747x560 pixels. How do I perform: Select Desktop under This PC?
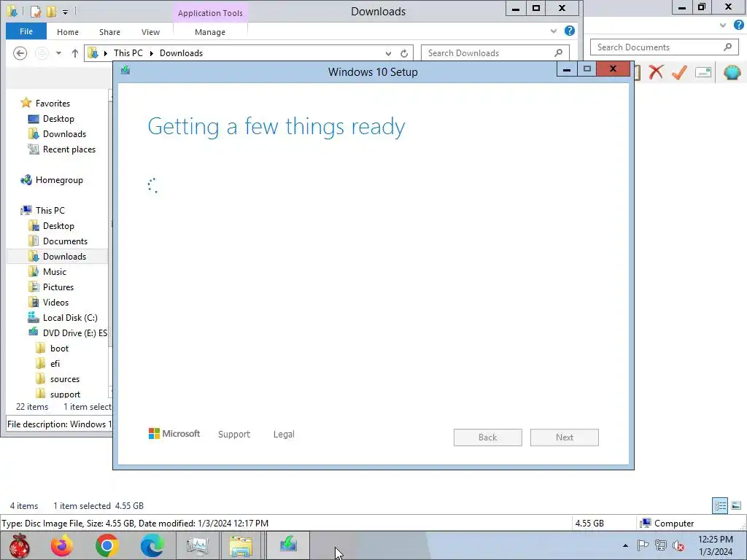58,226
